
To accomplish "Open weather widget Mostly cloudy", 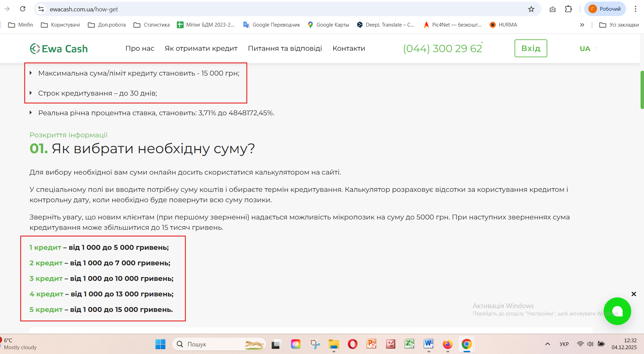I will (19, 344).
